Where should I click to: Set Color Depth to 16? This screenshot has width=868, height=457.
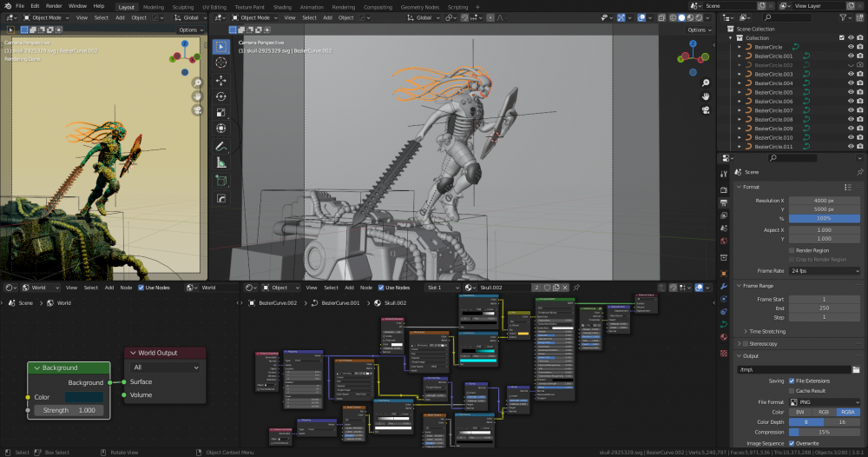[x=842, y=422]
